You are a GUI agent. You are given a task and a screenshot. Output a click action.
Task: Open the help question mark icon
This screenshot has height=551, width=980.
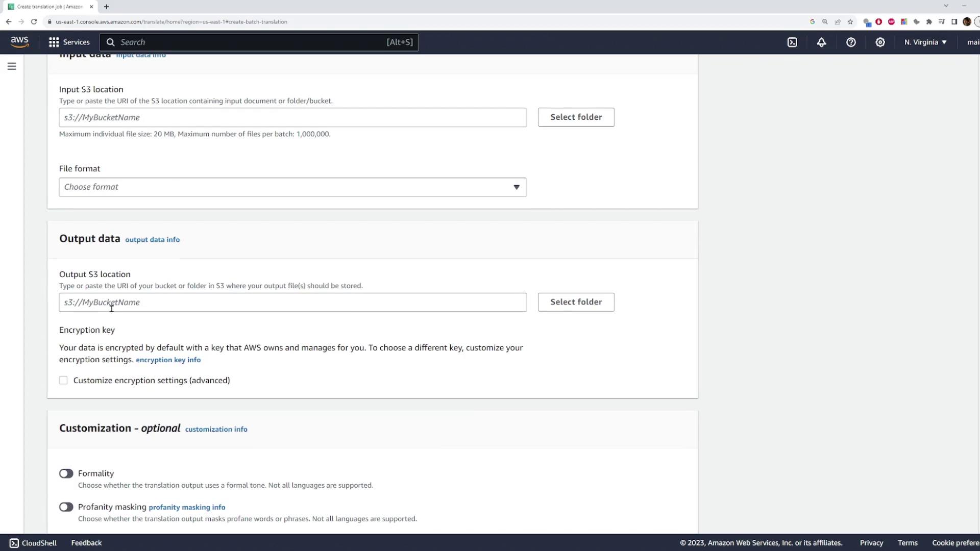pyautogui.click(x=850, y=42)
